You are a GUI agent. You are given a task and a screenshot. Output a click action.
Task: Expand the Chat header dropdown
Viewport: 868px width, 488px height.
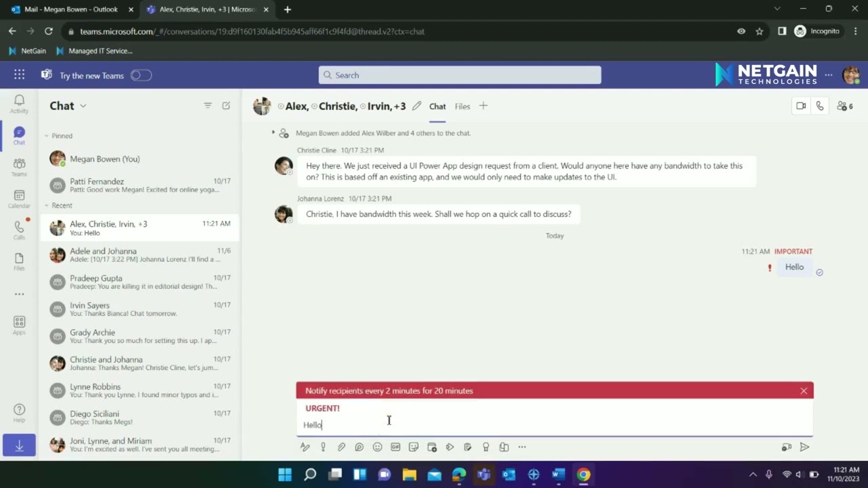(x=83, y=106)
